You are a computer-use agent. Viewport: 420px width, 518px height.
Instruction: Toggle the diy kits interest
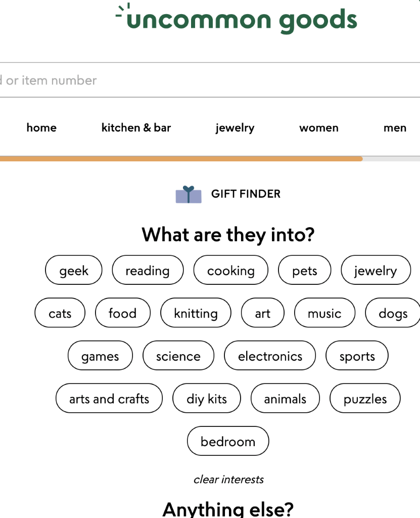[207, 398]
